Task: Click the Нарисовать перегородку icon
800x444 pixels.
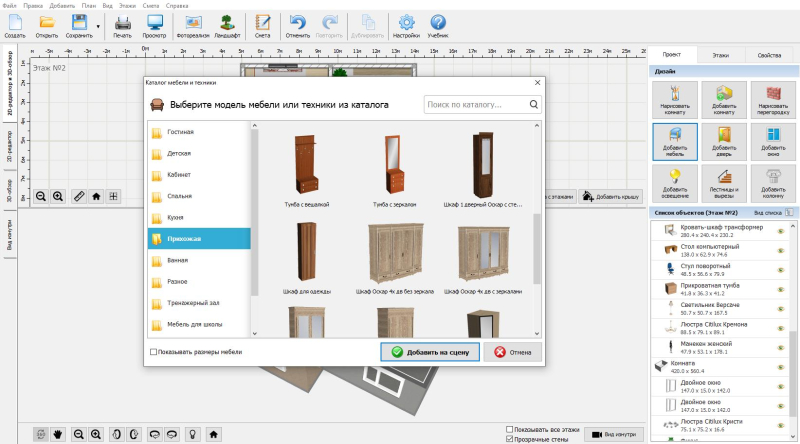Action: pos(773,100)
